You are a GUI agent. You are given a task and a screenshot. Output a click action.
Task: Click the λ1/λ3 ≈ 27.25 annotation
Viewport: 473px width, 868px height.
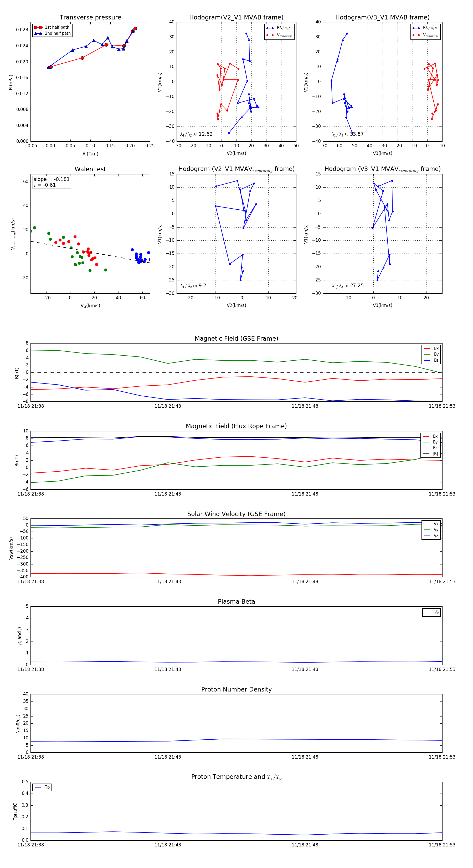coord(347,286)
